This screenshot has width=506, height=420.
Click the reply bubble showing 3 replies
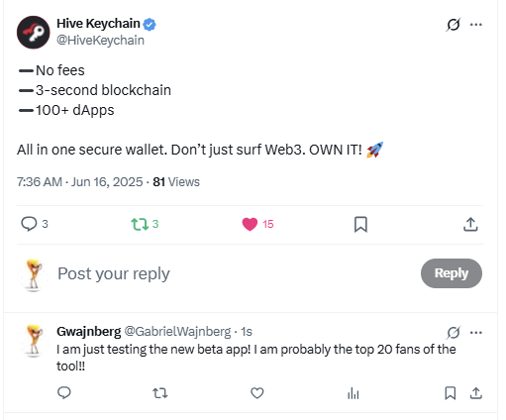pos(35,224)
